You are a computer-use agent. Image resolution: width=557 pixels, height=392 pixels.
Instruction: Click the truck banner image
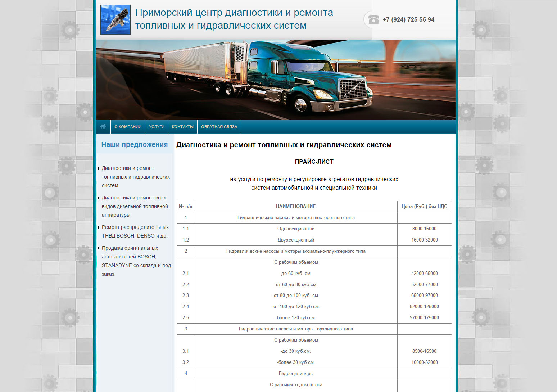[276, 80]
